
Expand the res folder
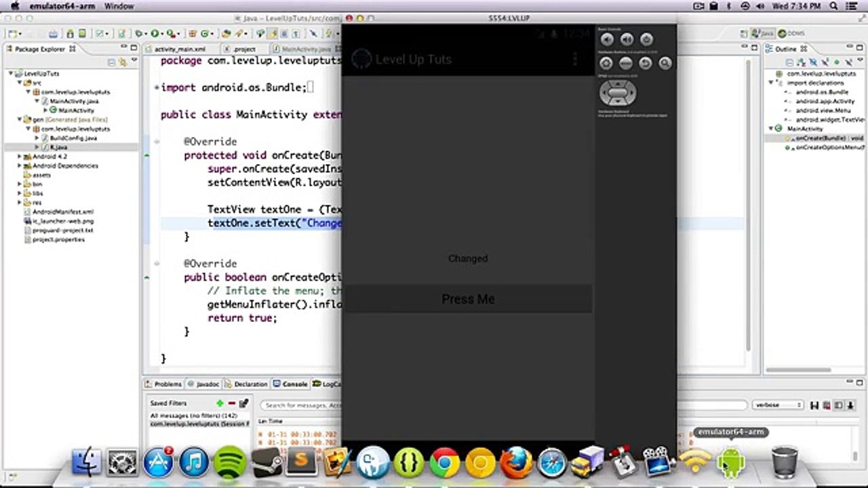coord(20,202)
